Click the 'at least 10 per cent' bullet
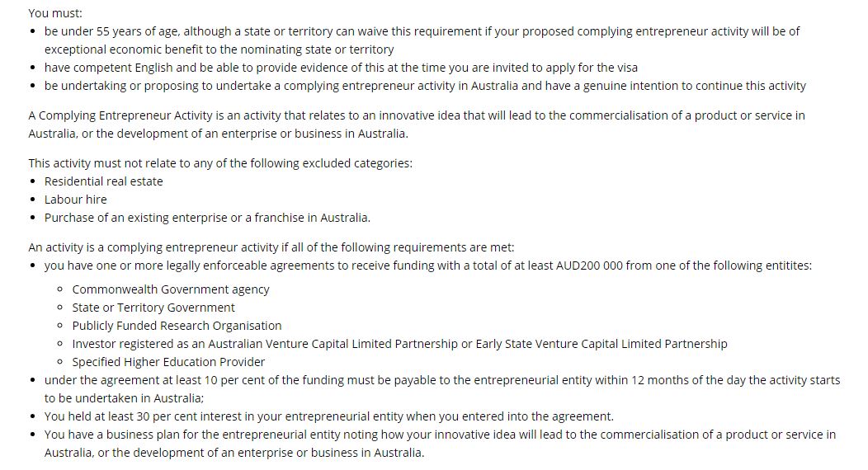This screenshot has width=868, height=470. pos(442,389)
